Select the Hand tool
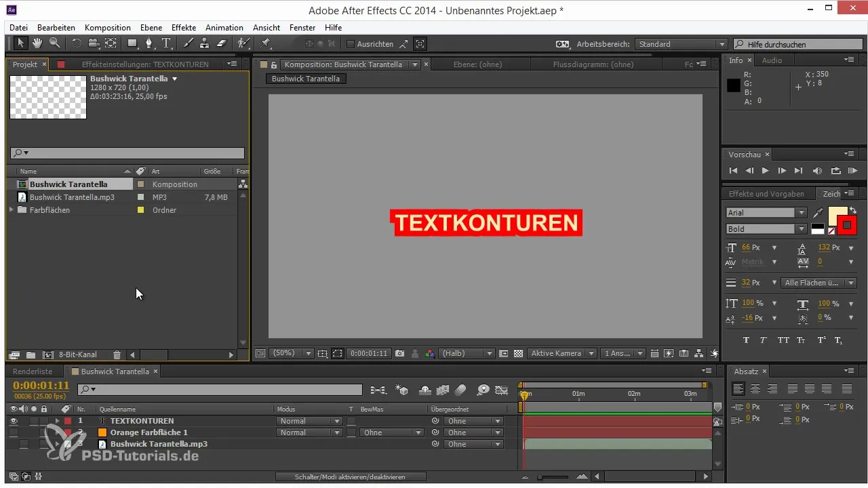 (x=37, y=43)
